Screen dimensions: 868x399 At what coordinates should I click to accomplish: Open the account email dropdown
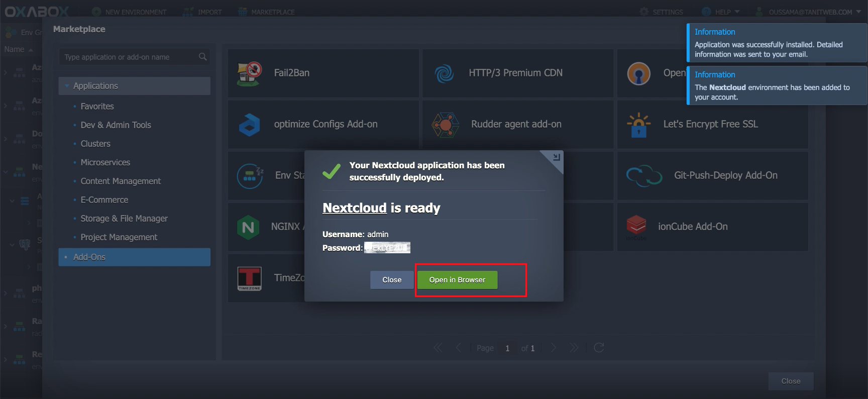(x=808, y=12)
